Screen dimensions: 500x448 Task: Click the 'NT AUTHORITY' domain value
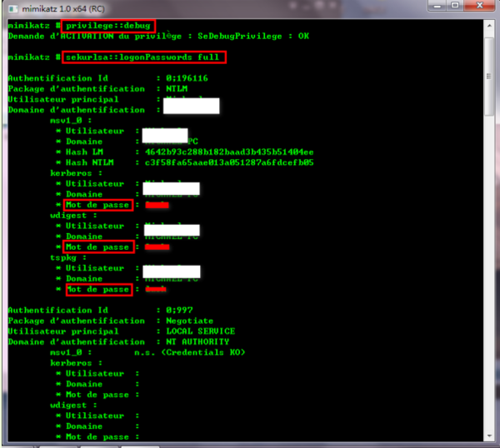tap(197, 342)
